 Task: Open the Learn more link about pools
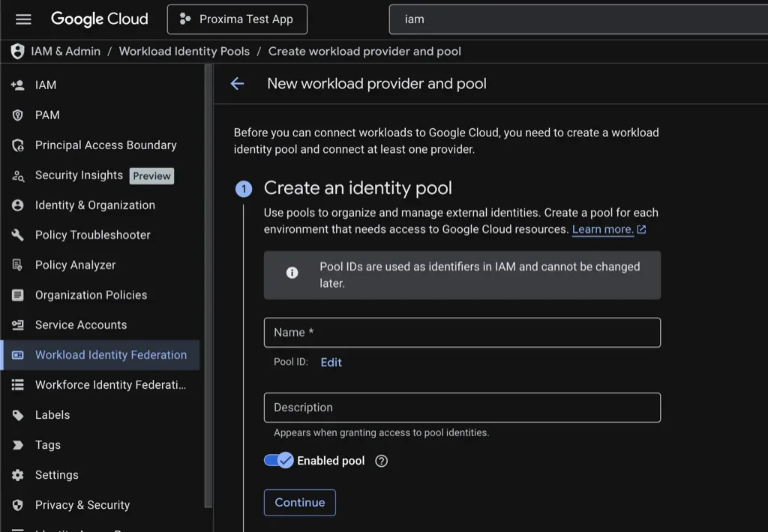[604, 229]
